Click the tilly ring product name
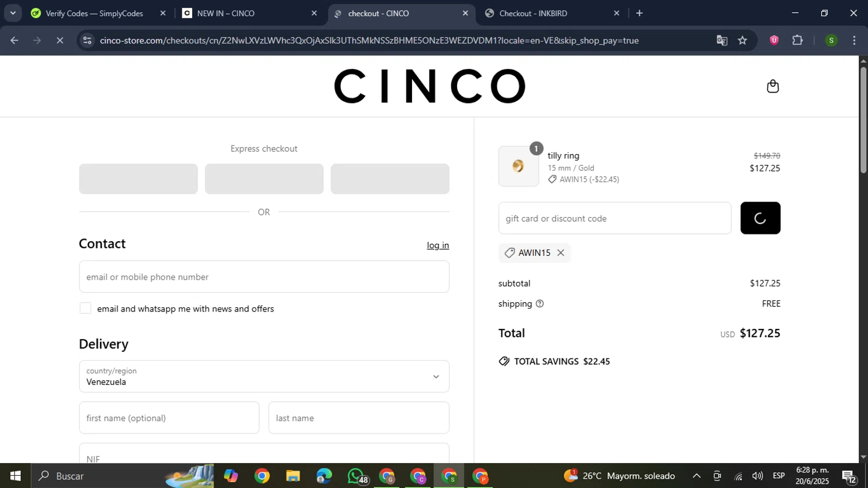 click(x=564, y=156)
